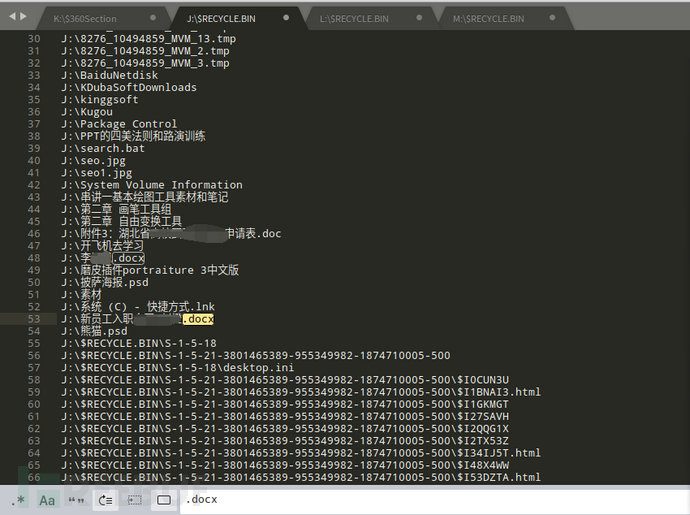Viewport: 690px width, 515px height.
Task: Toggle case sensitive search option
Action: click(47, 500)
